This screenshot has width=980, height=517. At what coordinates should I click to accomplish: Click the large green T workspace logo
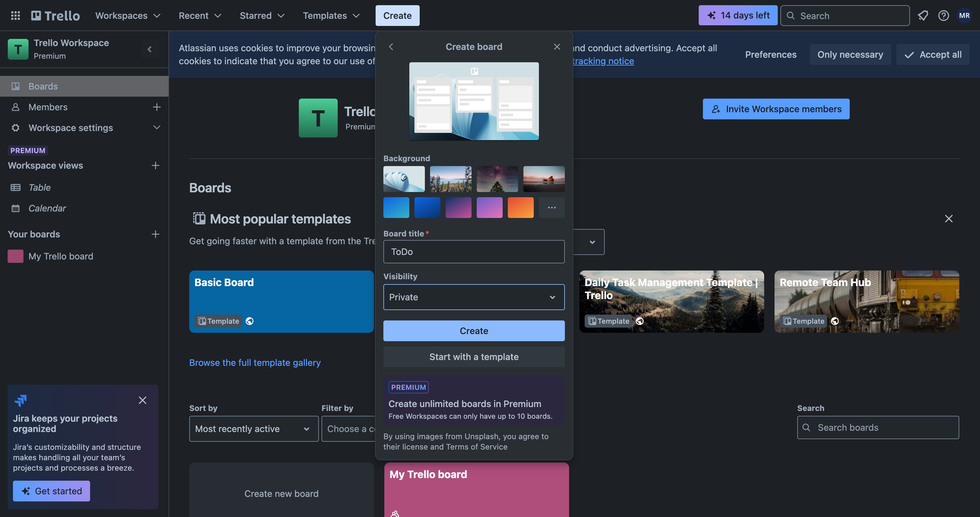tap(318, 118)
